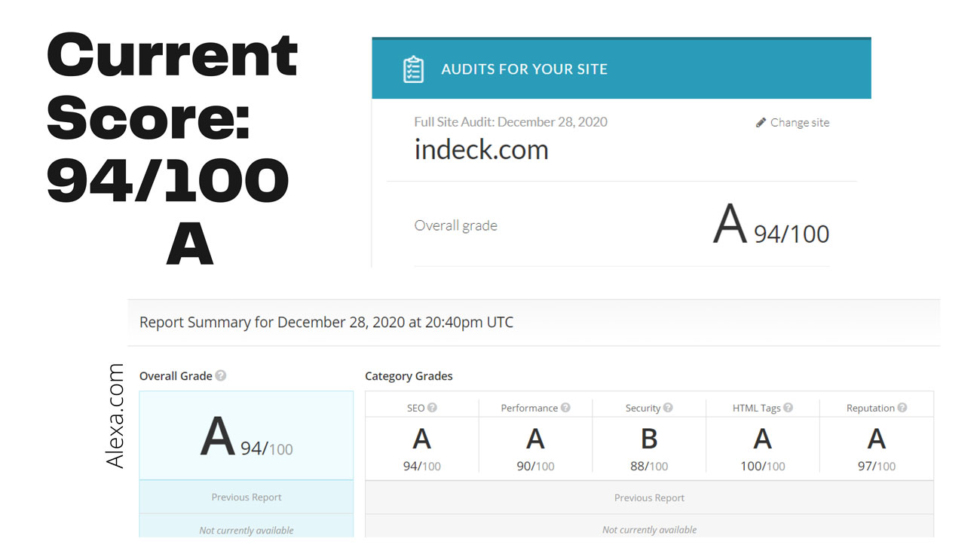Click the Reputation help question mark icon
Screen dimensions: 980x551
[902, 408]
